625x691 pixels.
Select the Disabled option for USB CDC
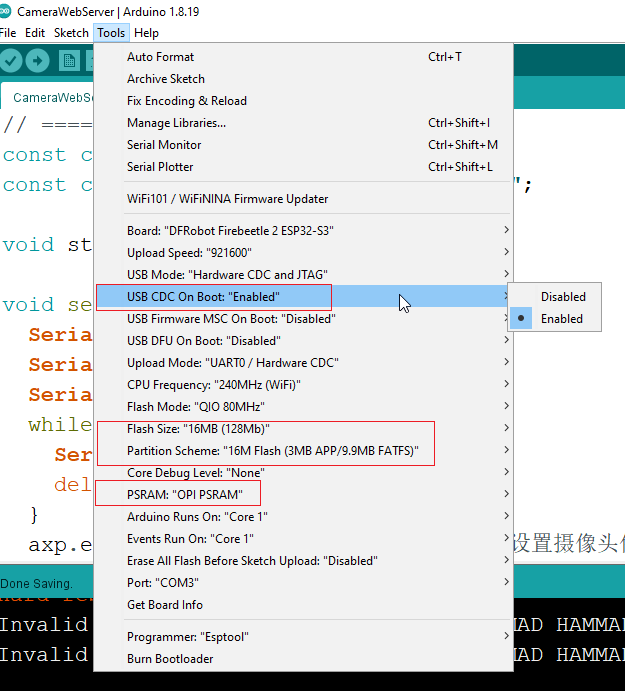pos(555,297)
